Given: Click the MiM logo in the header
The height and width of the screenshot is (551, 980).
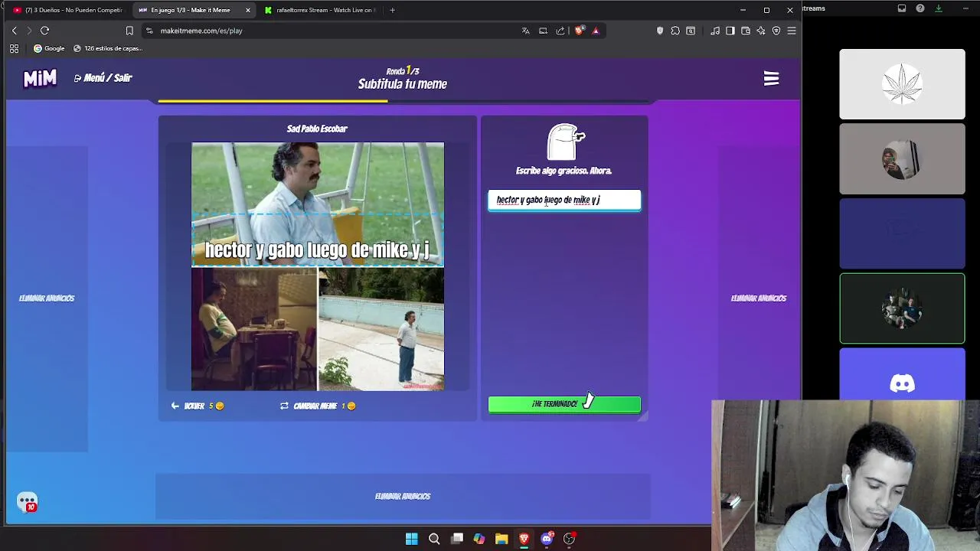Looking at the screenshot, I should (40, 78).
